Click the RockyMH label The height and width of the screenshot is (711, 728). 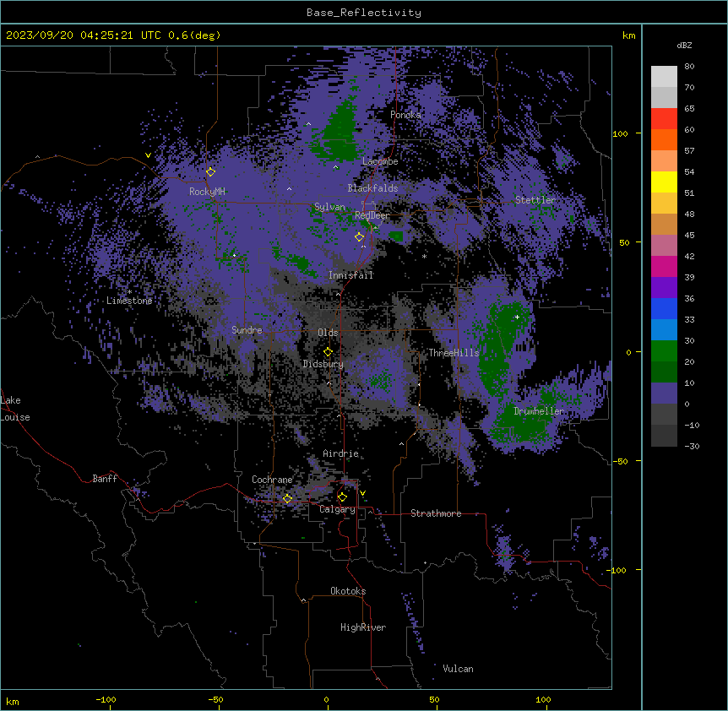click(207, 192)
